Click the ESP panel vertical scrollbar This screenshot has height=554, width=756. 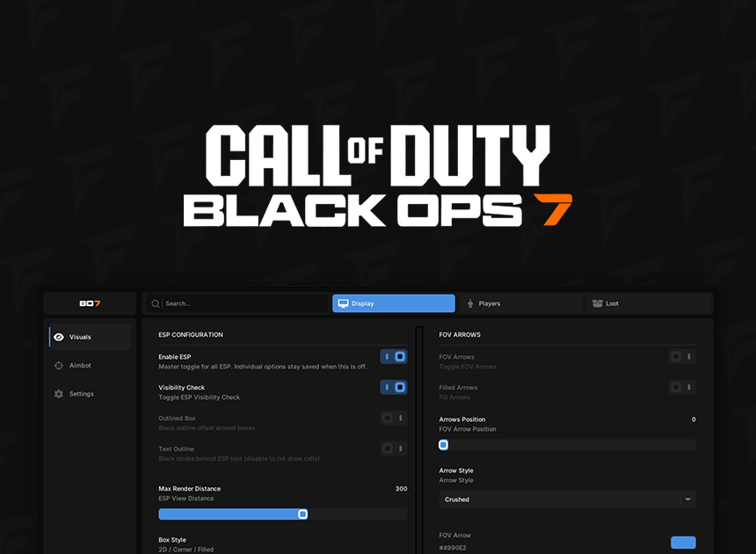(x=419, y=440)
